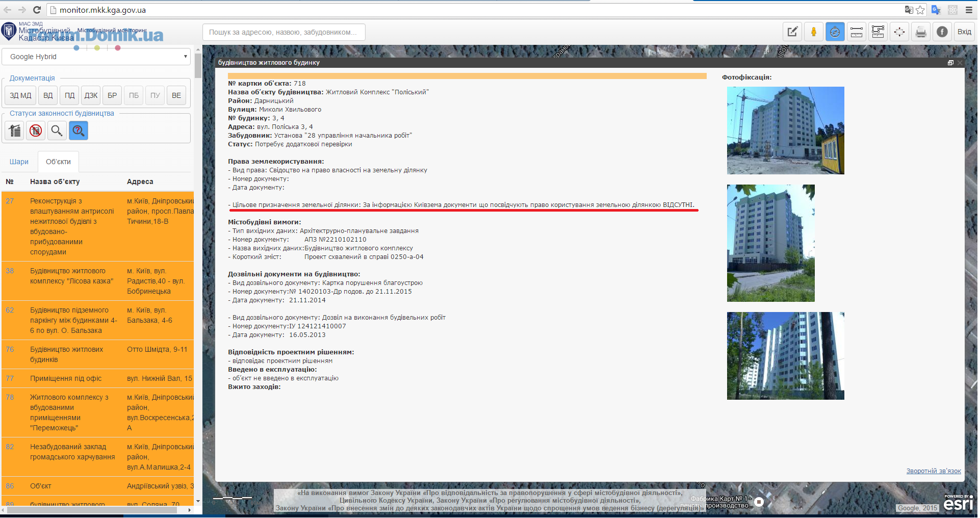
Task: Click the object list scroll-down arrow
Action: click(198, 502)
